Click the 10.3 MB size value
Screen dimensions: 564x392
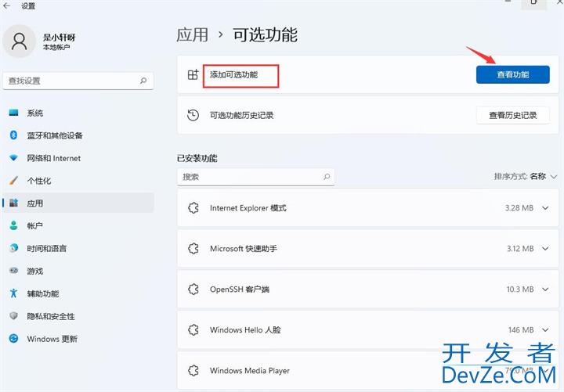(520, 290)
